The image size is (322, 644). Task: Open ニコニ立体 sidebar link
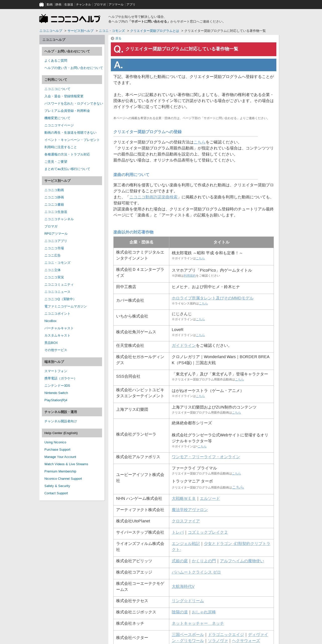pyautogui.click(x=52, y=270)
